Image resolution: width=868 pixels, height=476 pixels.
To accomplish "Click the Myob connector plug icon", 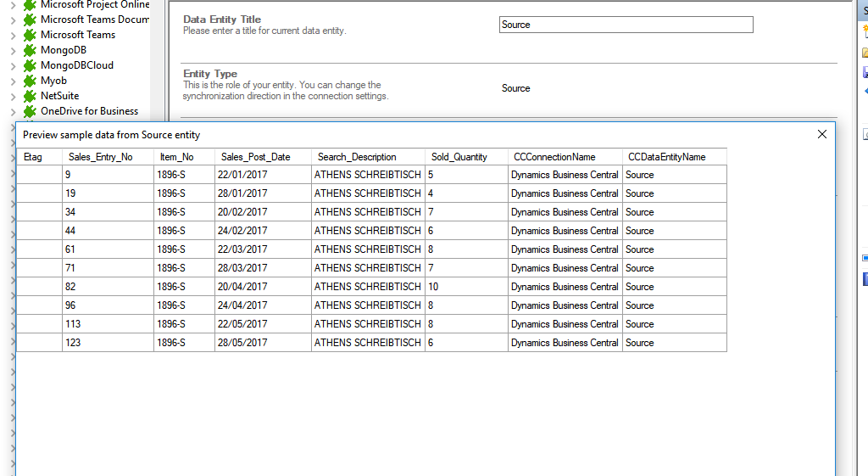I will coord(30,81).
